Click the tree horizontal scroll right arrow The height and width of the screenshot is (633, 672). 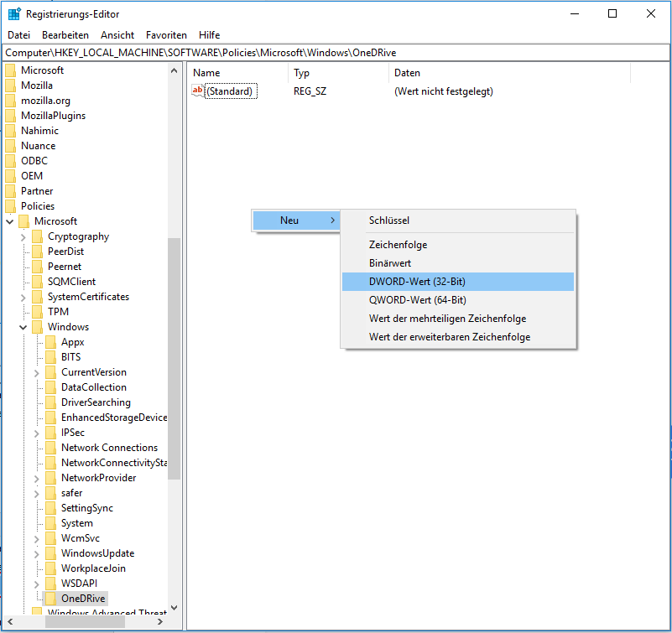pos(160,622)
